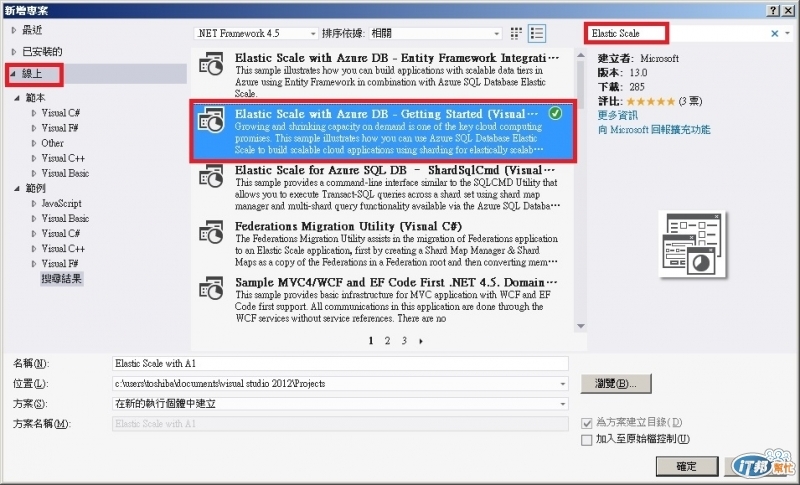This screenshot has width=800, height=485.
Task: Select Visual C++ under 範例
Action: pyautogui.click(x=63, y=249)
